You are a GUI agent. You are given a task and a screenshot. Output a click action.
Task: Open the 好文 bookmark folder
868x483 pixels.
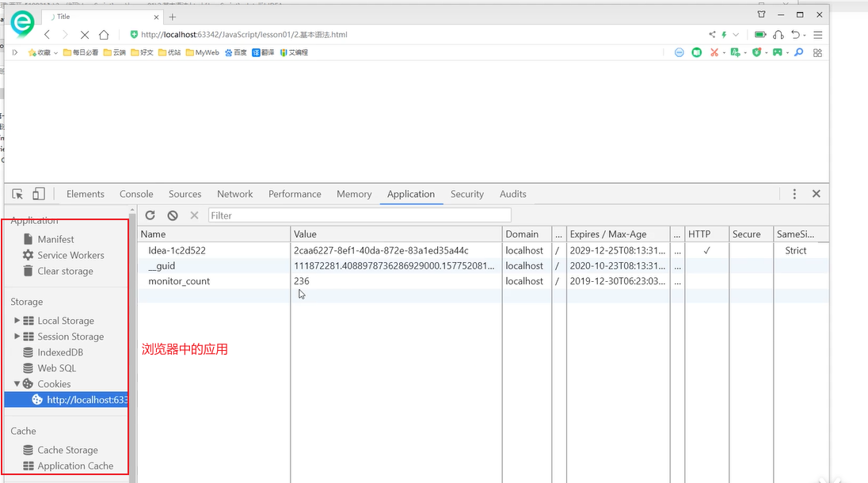(143, 52)
